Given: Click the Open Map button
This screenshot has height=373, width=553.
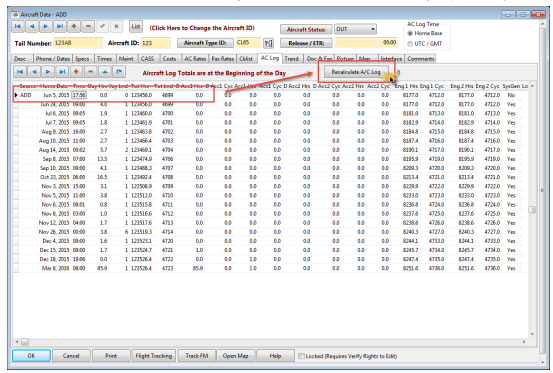Looking at the screenshot, I should click(x=235, y=356).
